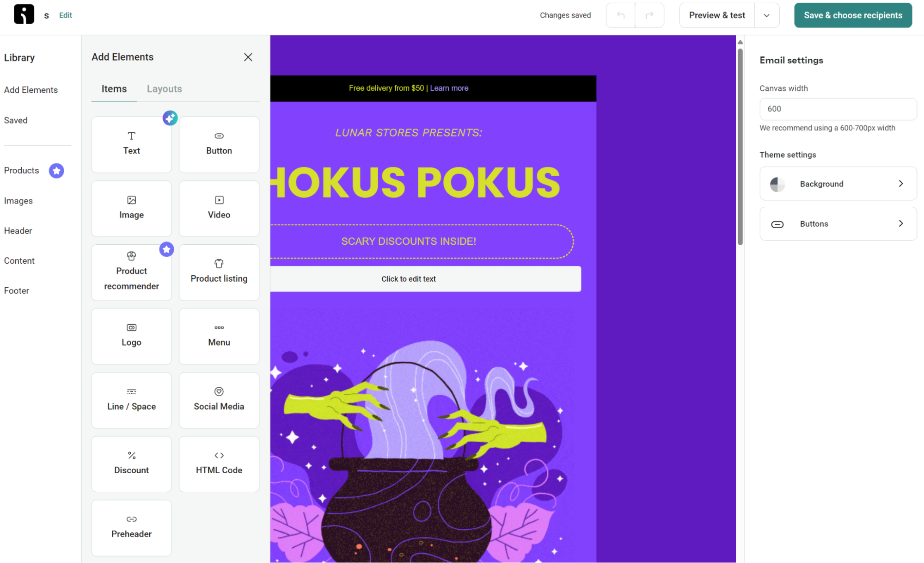This screenshot has height=563, width=924.
Task: Add the Product recommender element
Action: pyautogui.click(x=131, y=272)
